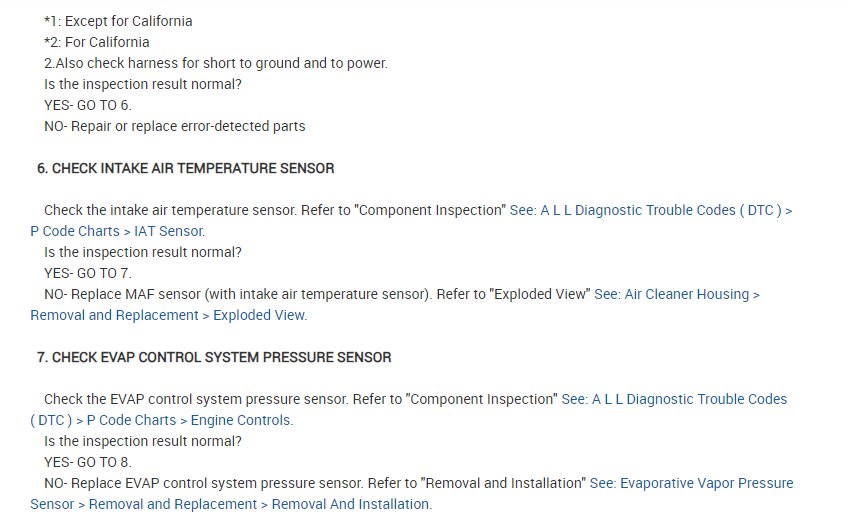This screenshot has height=522, width=848.
Task: Open the Engine Controls link
Action: (x=241, y=420)
